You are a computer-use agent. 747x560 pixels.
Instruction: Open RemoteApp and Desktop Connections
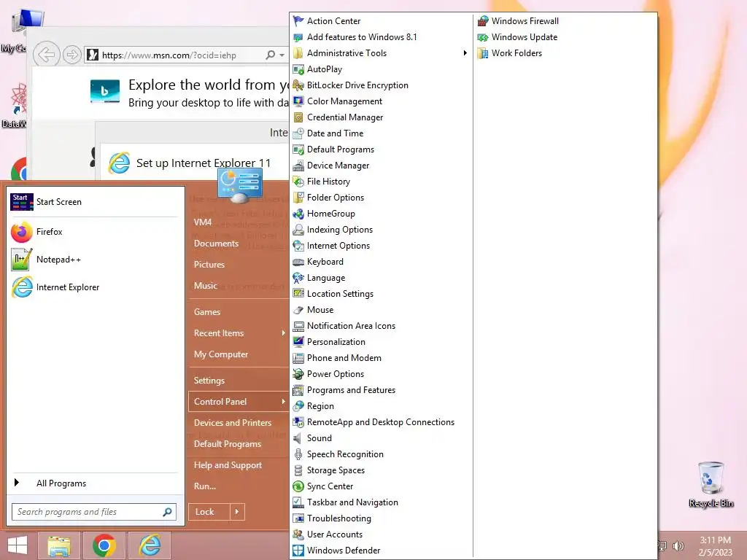[381, 422]
